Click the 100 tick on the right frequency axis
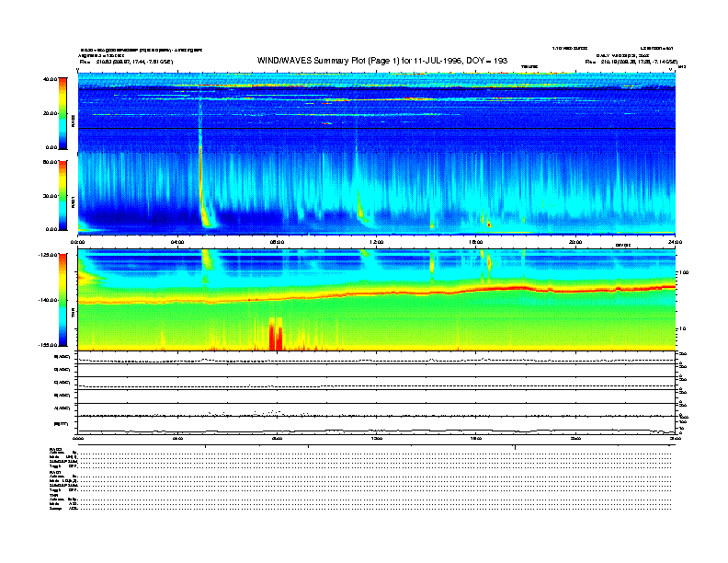728x563 pixels. point(684,272)
